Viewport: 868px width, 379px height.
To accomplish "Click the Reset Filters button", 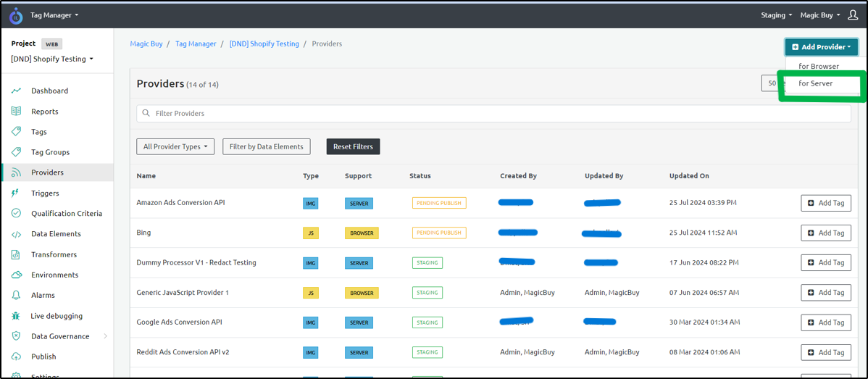I will [353, 146].
